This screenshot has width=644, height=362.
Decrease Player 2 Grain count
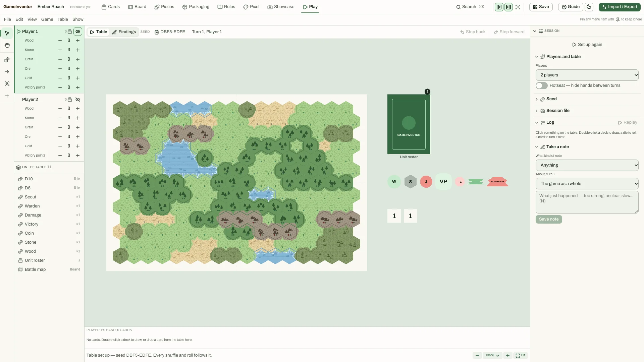pyautogui.click(x=60, y=127)
